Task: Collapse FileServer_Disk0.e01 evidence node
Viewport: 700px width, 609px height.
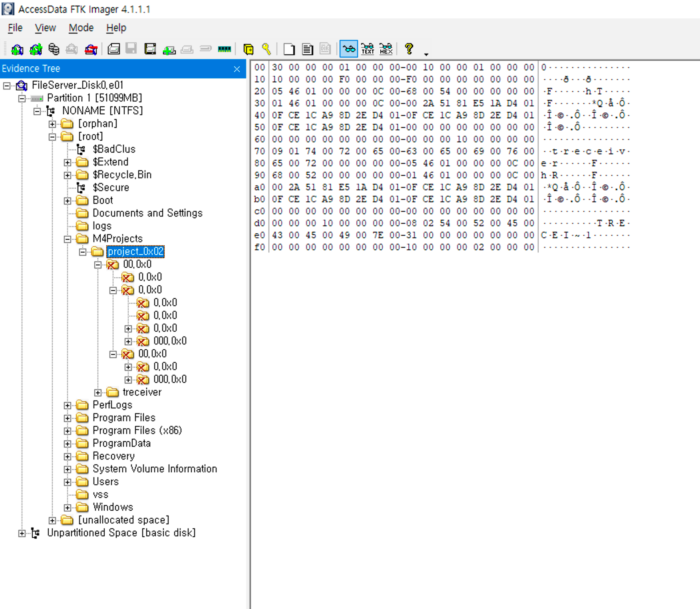Action: (x=7, y=86)
